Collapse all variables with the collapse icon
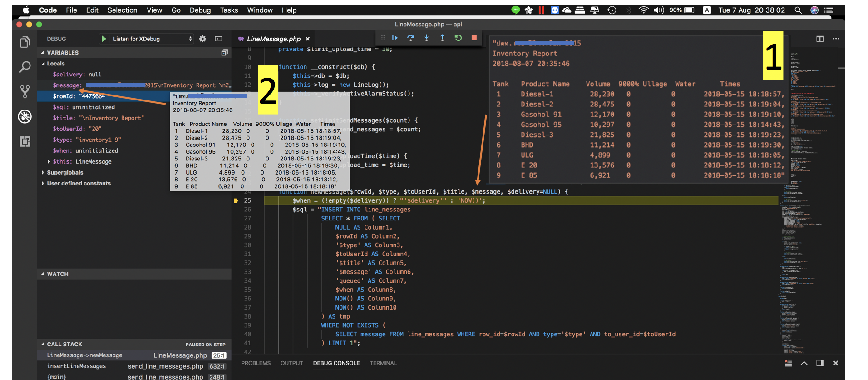The image size is (868, 380). (x=224, y=53)
